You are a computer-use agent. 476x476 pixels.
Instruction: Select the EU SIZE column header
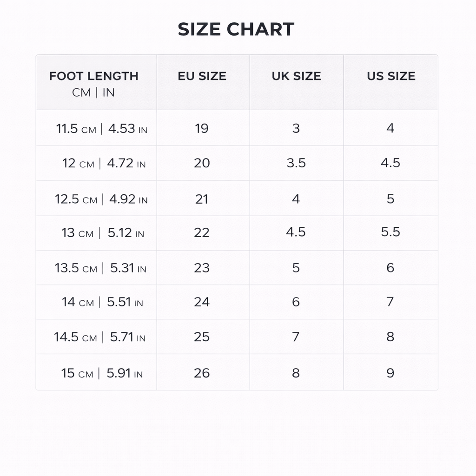point(203,83)
